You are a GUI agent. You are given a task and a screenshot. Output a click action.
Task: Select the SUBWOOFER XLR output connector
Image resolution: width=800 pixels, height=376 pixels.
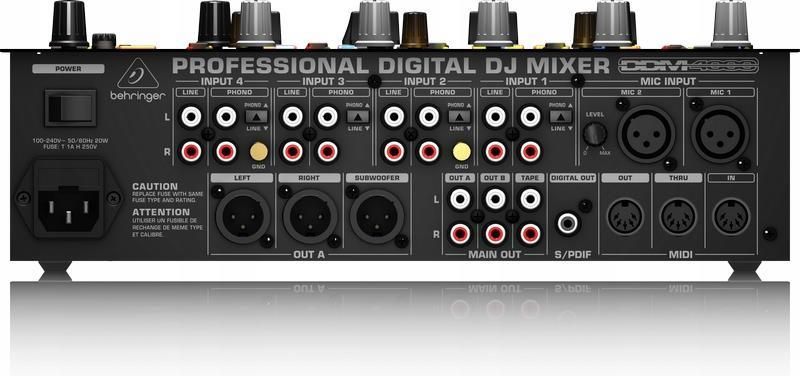pos(377,216)
